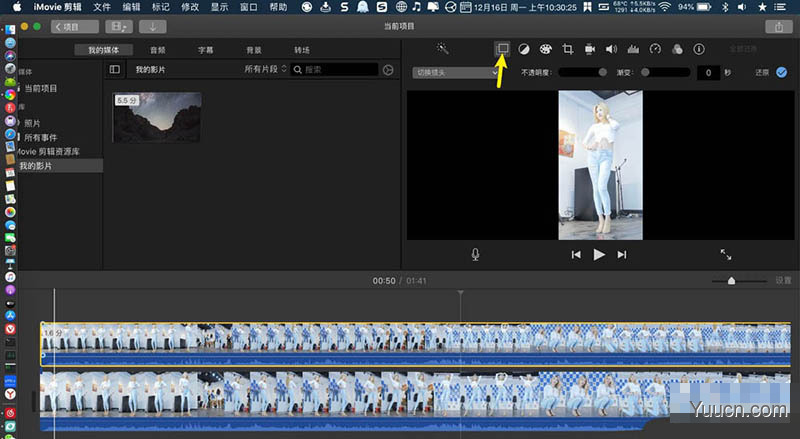Enter fullscreen playback with the arrows icon

tap(726, 254)
